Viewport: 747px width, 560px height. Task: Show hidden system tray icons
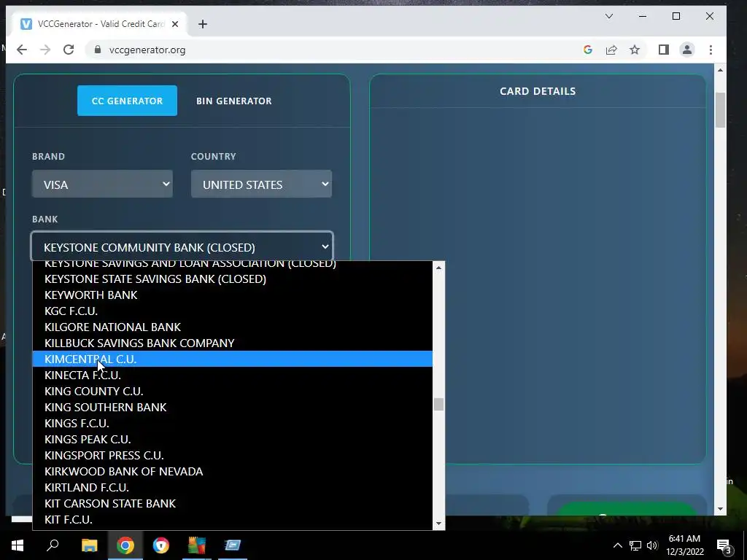[x=617, y=545]
